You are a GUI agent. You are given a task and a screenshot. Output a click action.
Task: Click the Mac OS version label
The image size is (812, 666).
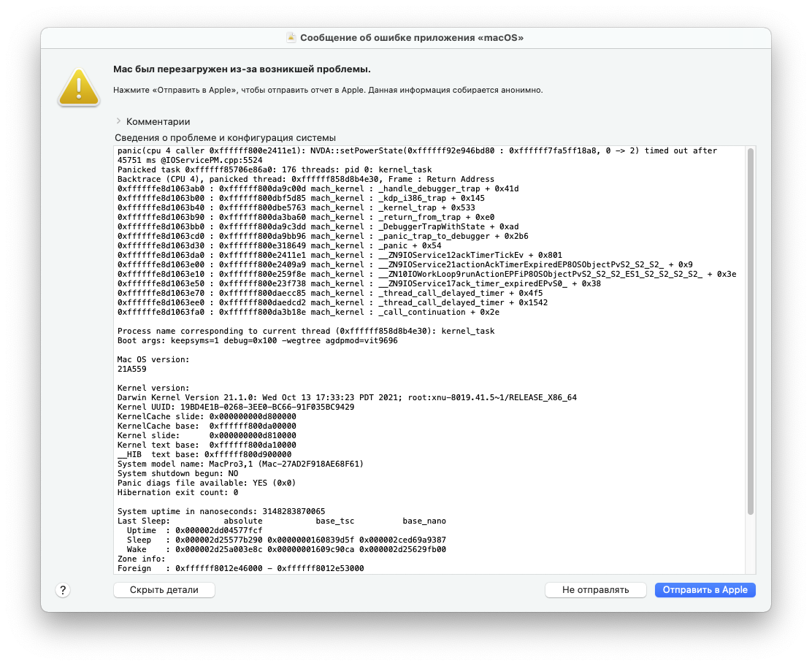click(153, 359)
